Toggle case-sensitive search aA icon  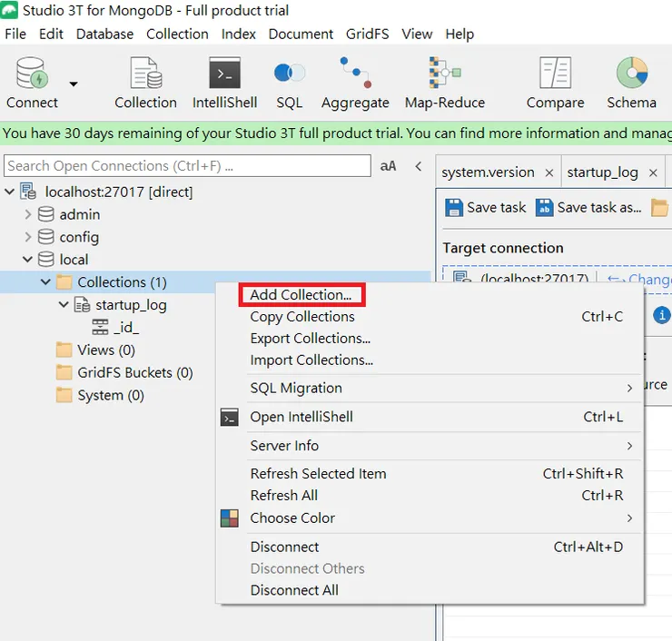click(x=389, y=166)
